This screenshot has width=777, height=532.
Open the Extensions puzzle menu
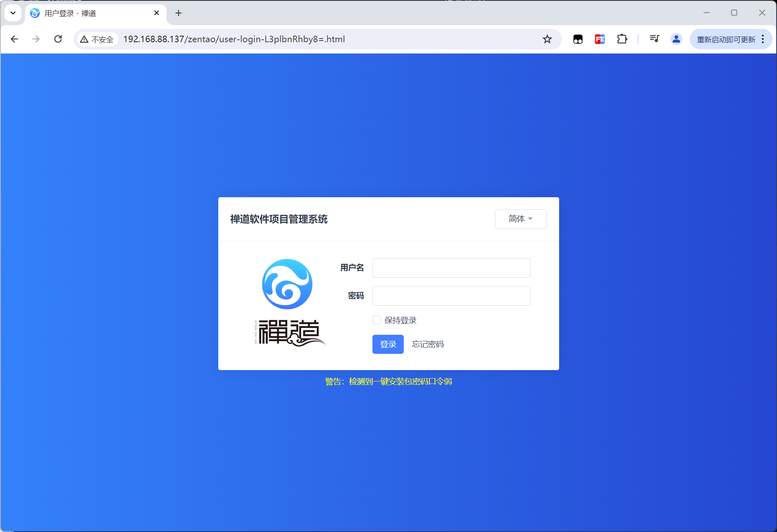[622, 39]
